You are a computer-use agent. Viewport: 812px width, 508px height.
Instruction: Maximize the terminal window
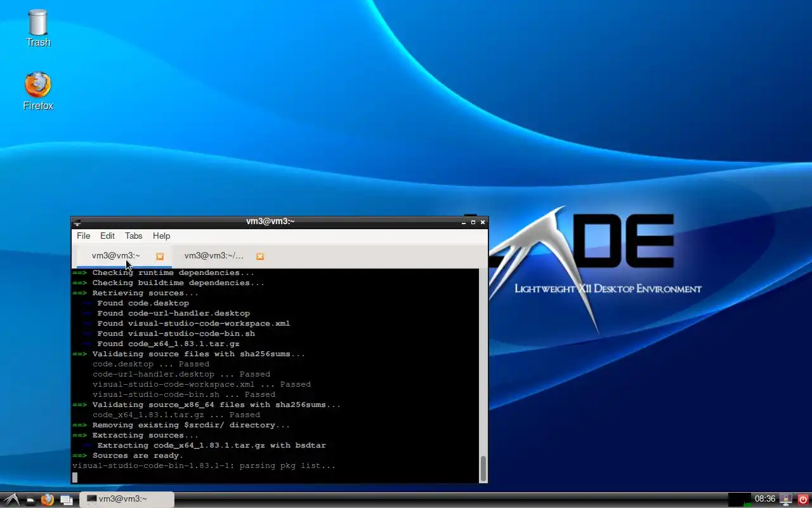tap(473, 222)
